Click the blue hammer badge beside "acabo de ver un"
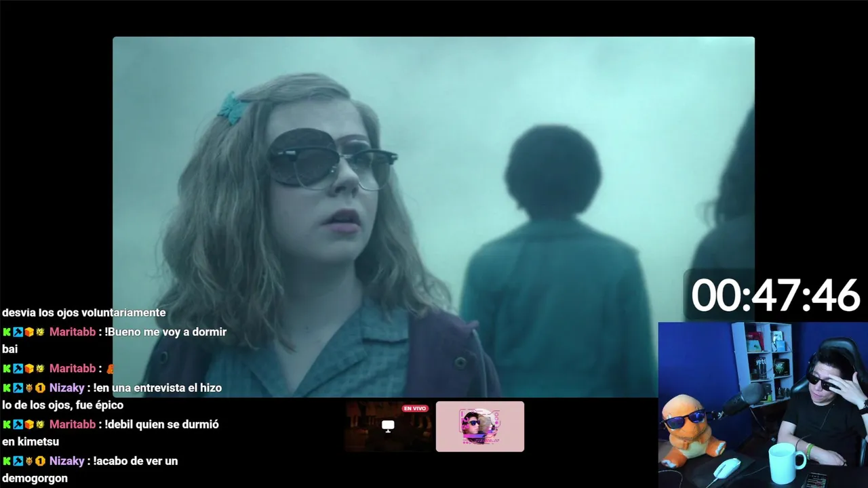868x488 pixels. 18,461
